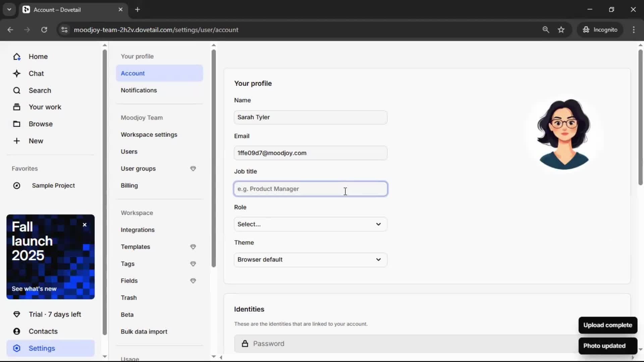Image resolution: width=644 pixels, height=362 pixels.
Task: Expand the Role dropdown
Action: click(x=310, y=224)
